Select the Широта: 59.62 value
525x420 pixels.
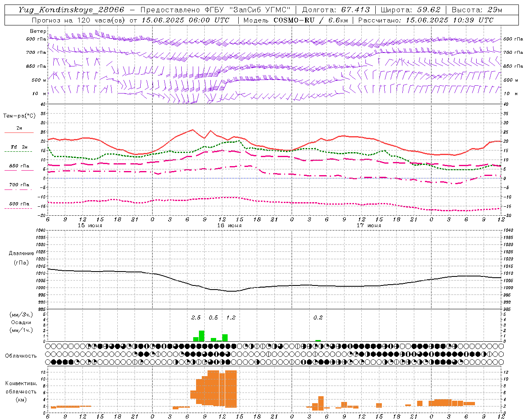[x=411, y=10]
